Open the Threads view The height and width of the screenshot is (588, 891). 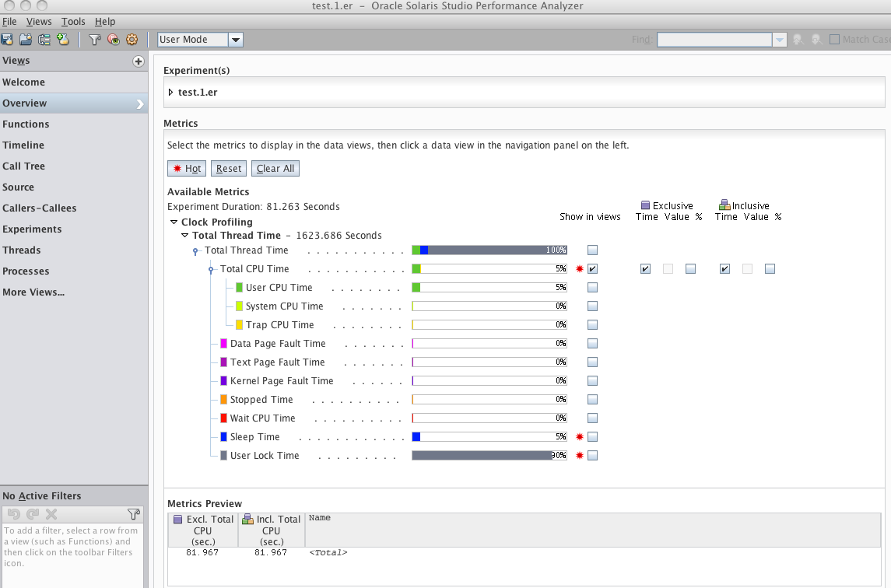(74, 250)
